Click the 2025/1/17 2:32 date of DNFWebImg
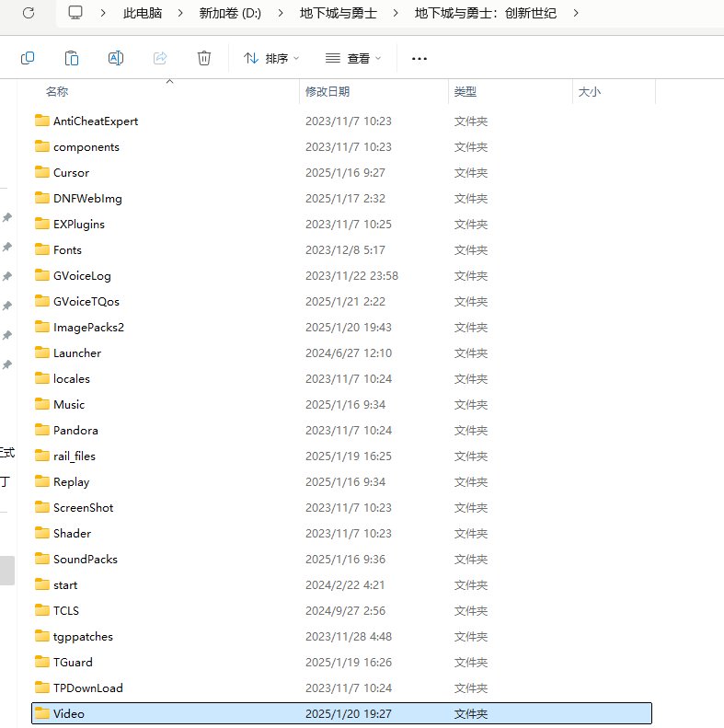The width and height of the screenshot is (724, 728). 345,198
